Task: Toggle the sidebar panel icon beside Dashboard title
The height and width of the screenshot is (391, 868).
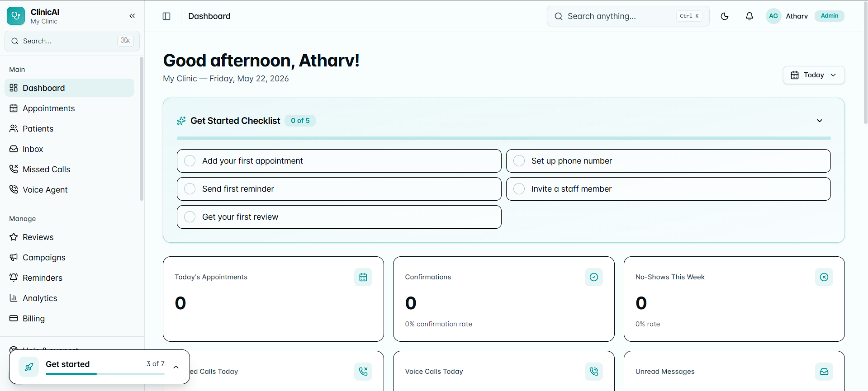Action: (x=166, y=16)
